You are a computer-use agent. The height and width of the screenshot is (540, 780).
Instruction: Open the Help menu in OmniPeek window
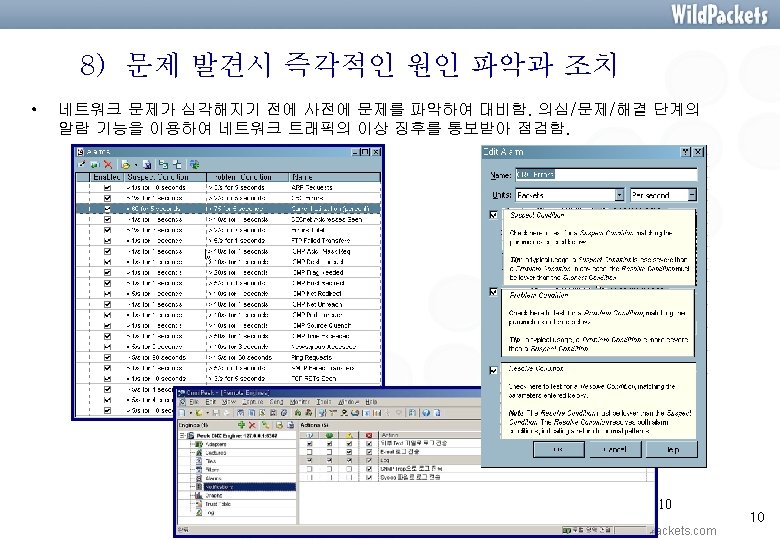click(371, 402)
